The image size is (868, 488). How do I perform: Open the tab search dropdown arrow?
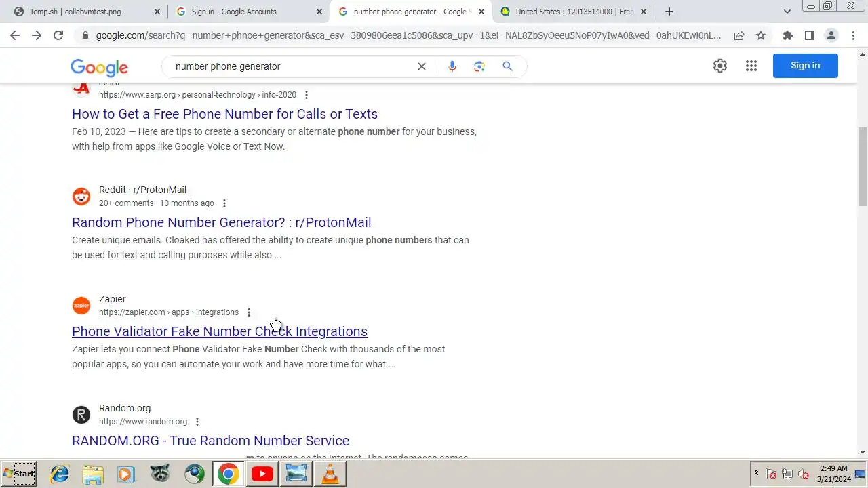pos(787,12)
